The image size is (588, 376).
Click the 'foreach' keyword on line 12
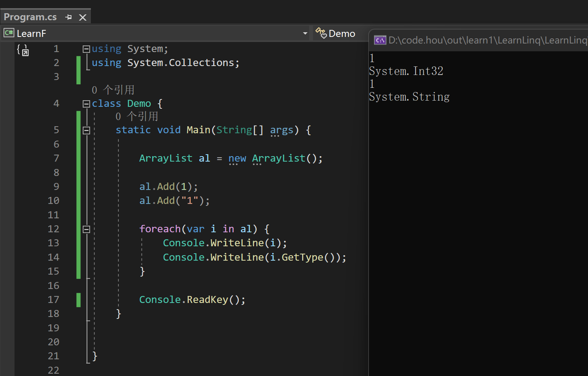[160, 229]
